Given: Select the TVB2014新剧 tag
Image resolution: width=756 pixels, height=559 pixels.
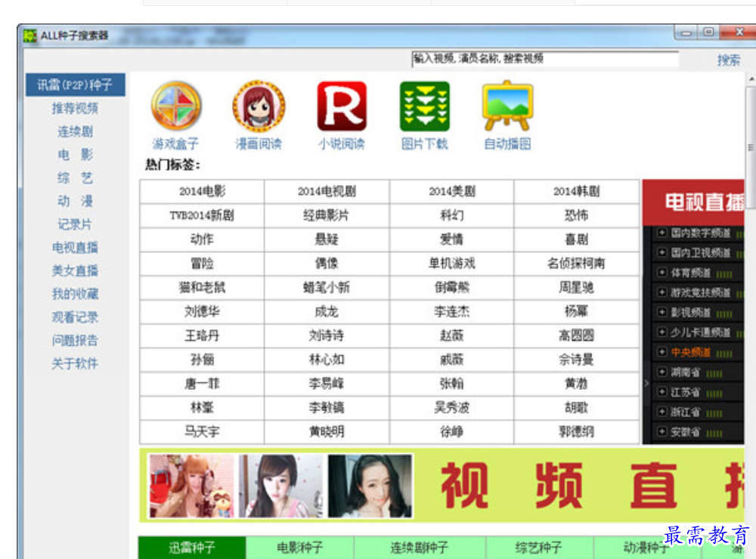Looking at the screenshot, I should point(202,215).
